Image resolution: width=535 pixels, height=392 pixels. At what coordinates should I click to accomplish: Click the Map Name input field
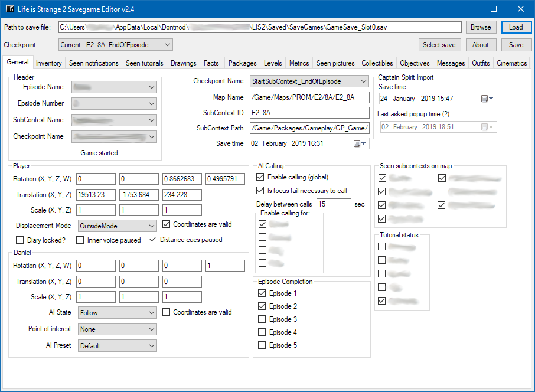click(x=309, y=97)
